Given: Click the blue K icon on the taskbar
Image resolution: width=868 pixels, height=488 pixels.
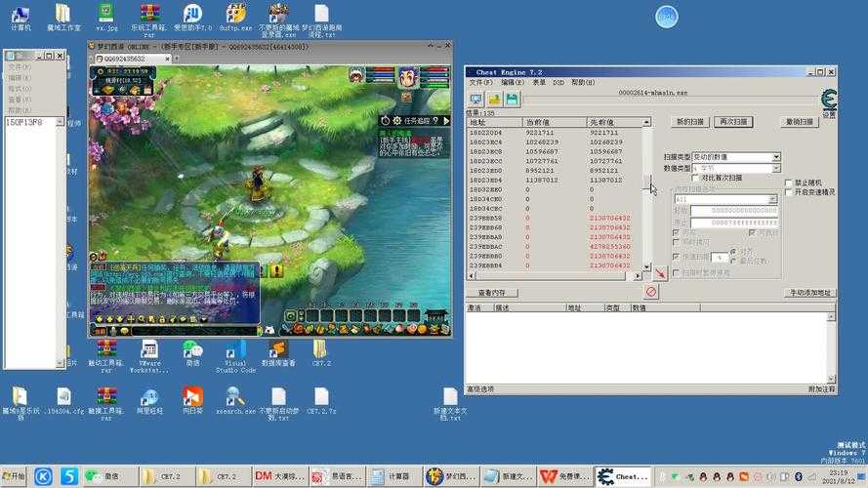Looking at the screenshot, I should [x=43, y=476].
